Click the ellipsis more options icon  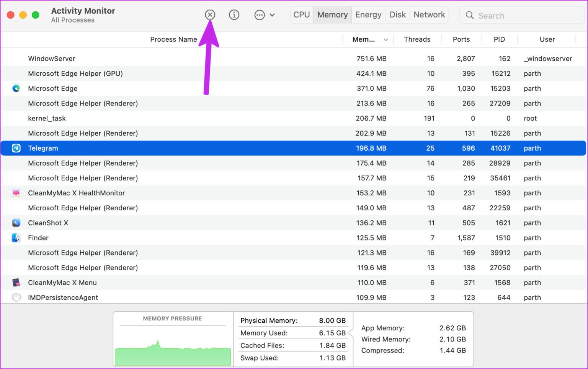pos(260,15)
